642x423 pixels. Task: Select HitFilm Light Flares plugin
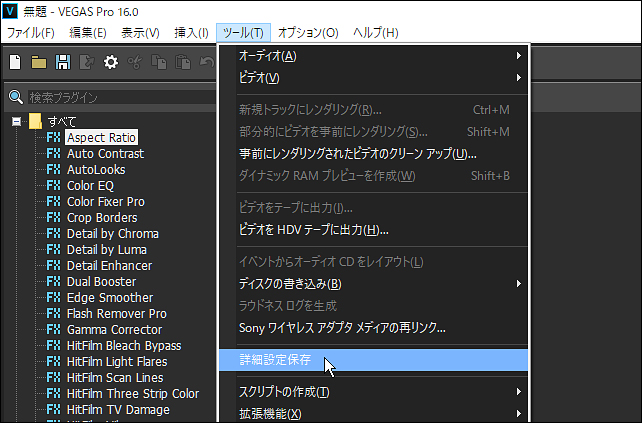pos(117,361)
